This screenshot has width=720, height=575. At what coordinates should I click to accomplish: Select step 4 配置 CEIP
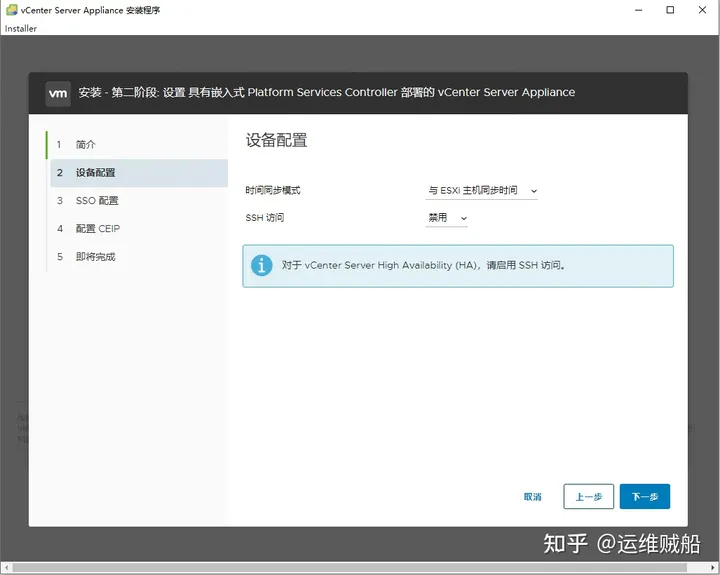point(97,229)
